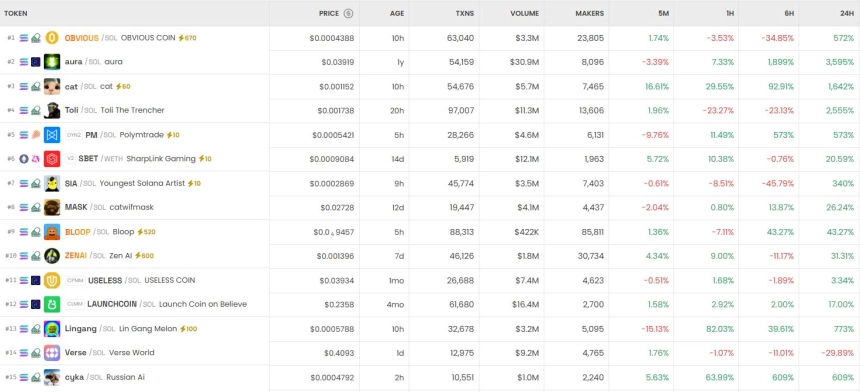Click the Launch Coin green logo icon
The height and width of the screenshot is (392, 860).
pyautogui.click(x=52, y=304)
